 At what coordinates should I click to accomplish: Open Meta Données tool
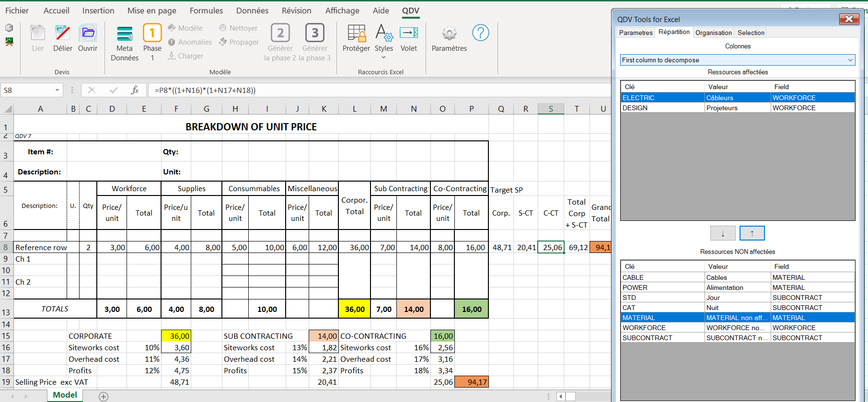tap(125, 43)
